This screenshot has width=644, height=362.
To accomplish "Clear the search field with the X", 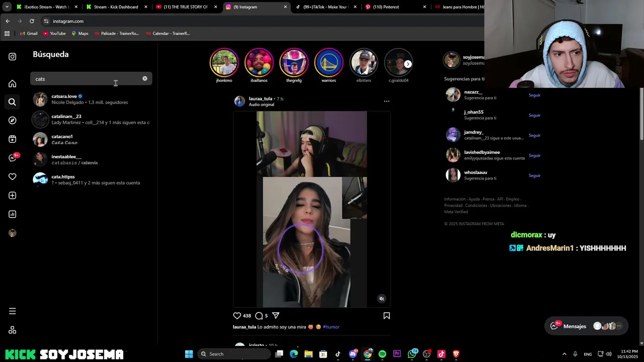I will coord(145,78).
